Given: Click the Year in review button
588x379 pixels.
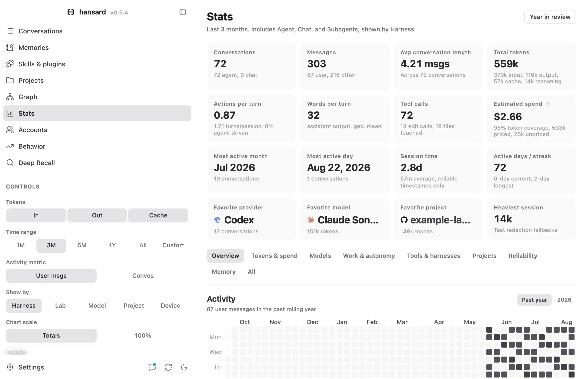Looking at the screenshot, I should pyautogui.click(x=550, y=17).
